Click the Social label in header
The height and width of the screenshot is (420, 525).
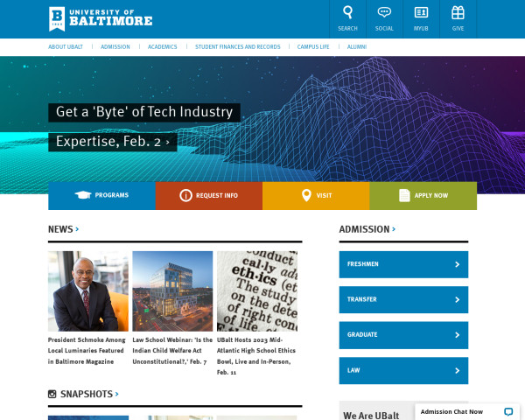click(x=384, y=29)
